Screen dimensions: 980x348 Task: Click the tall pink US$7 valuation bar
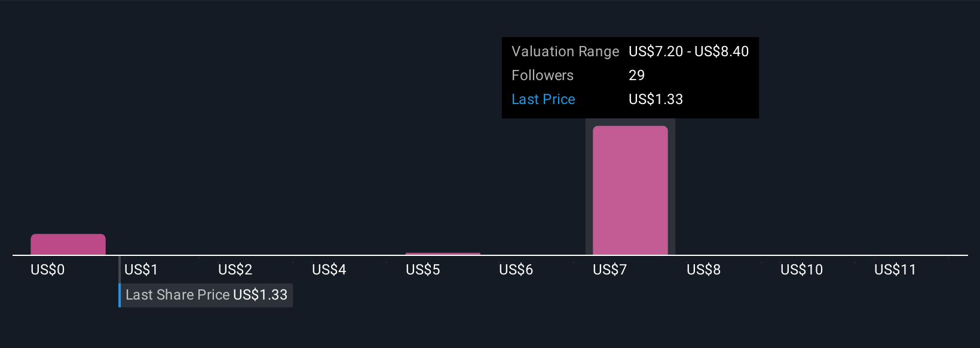(x=630, y=190)
